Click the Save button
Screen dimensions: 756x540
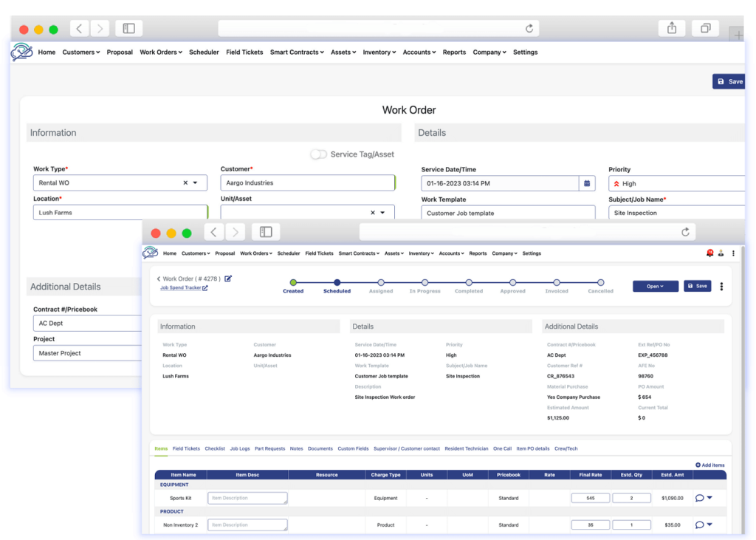(697, 286)
